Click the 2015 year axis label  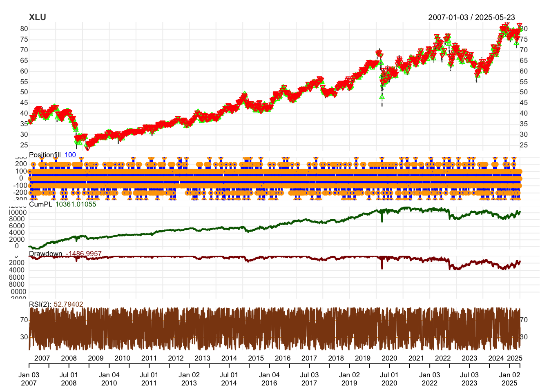pos(256,358)
